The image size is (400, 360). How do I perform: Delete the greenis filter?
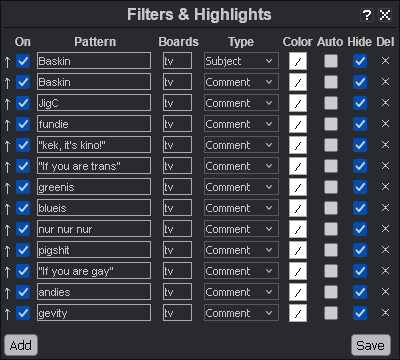(x=385, y=187)
